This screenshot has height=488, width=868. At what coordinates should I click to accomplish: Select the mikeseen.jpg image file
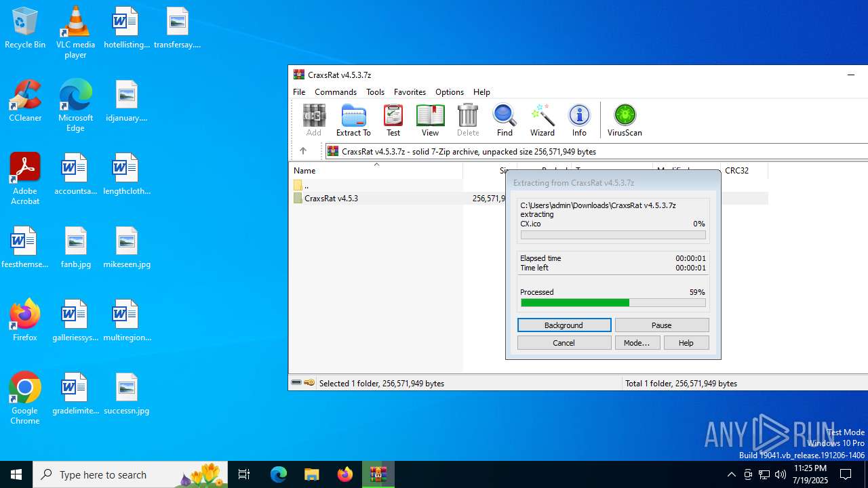126,247
